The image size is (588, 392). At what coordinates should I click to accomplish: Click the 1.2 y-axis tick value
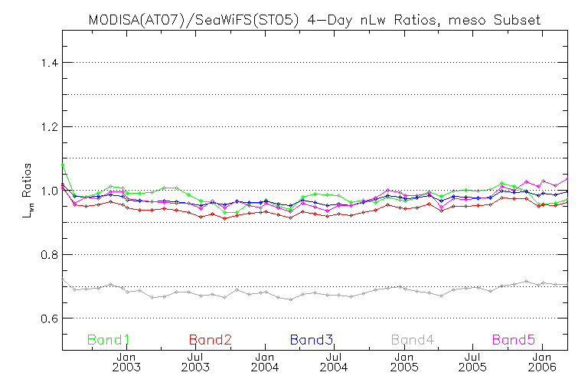pyautogui.click(x=50, y=127)
